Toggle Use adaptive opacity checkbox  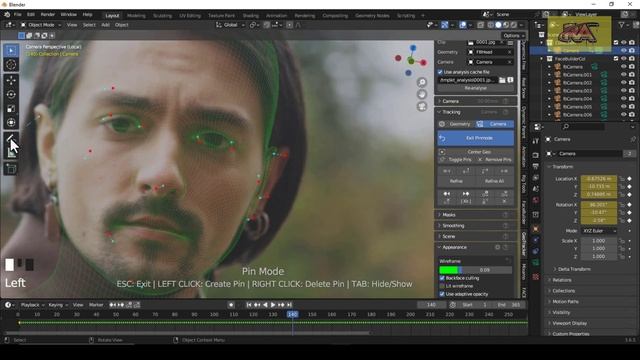442,294
